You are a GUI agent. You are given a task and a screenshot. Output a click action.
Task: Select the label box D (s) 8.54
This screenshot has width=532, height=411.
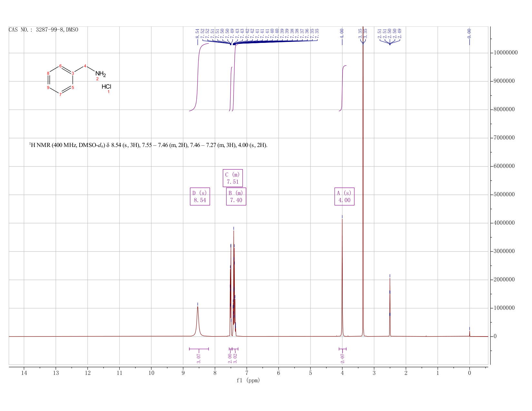coord(200,196)
